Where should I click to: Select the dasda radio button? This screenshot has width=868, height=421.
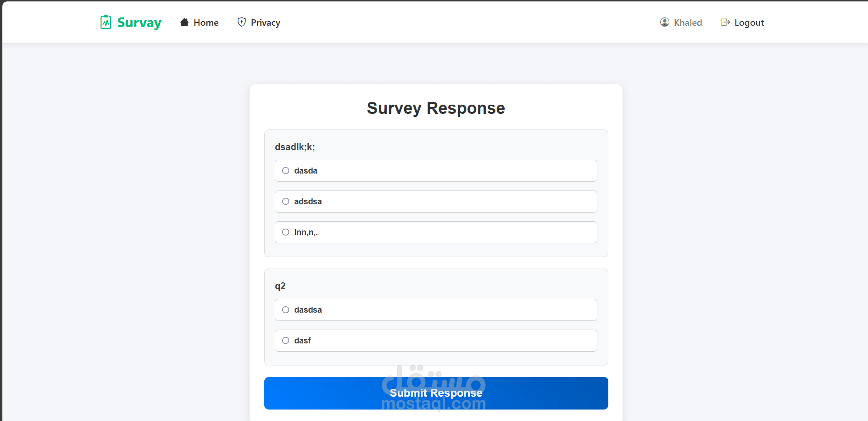285,171
